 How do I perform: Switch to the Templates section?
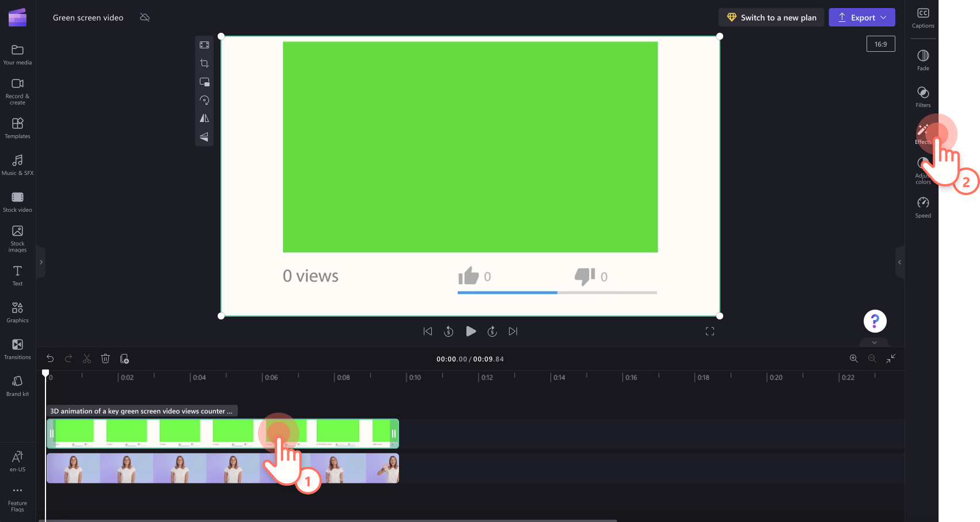pos(17,127)
